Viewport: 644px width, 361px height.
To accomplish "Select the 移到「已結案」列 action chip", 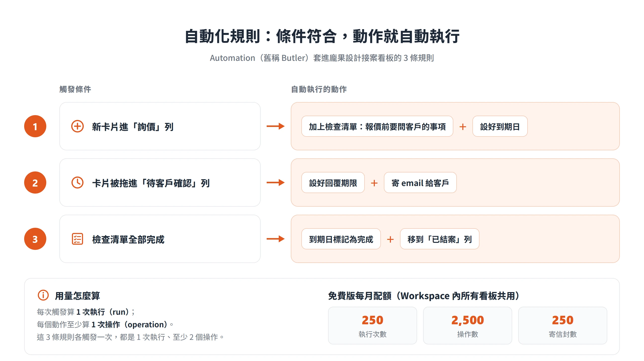I will coord(439,239).
